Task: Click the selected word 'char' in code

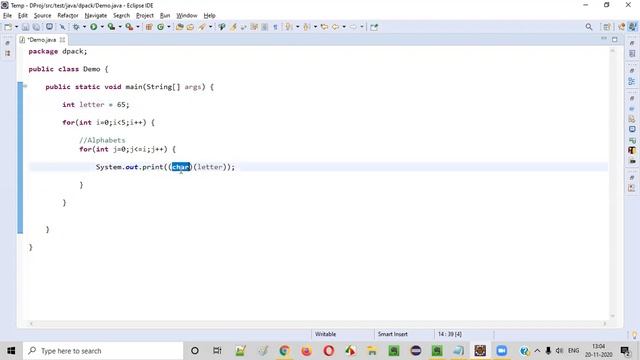Action: (181, 167)
